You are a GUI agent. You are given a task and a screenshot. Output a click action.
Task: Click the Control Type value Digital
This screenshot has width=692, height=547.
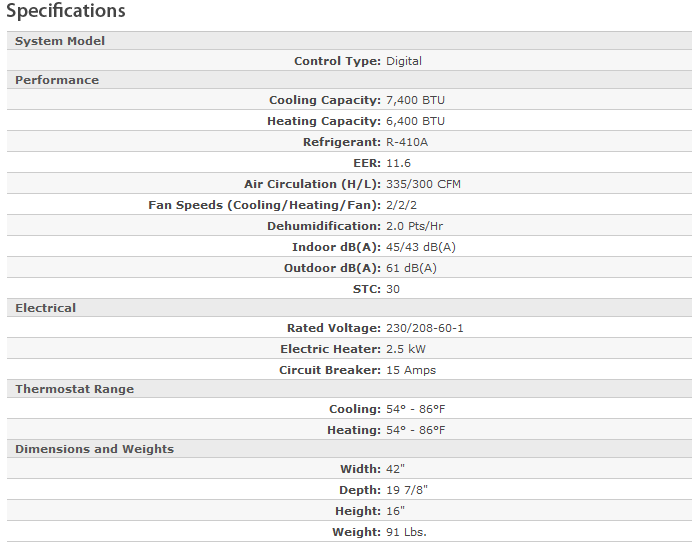pyautogui.click(x=404, y=61)
